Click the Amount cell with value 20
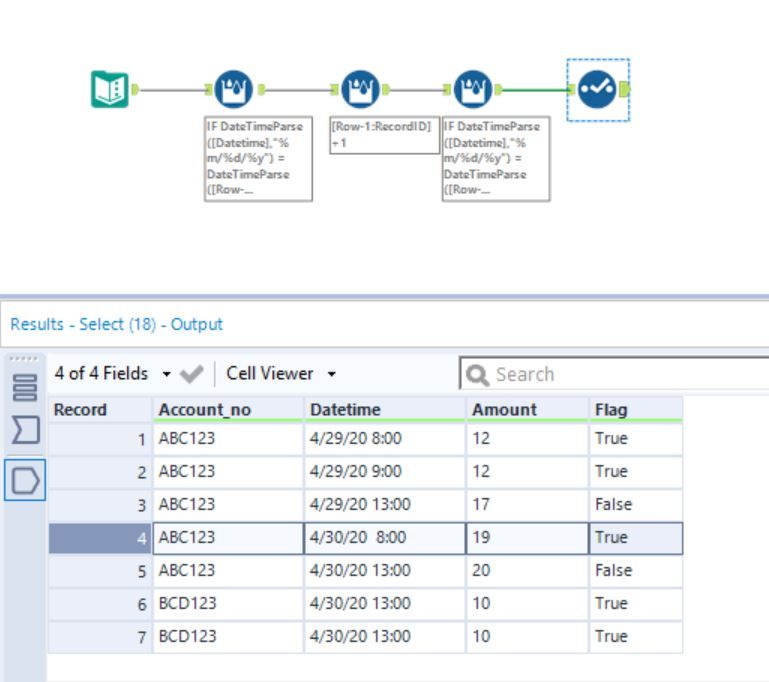 pyautogui.click(x=527, y=571)
